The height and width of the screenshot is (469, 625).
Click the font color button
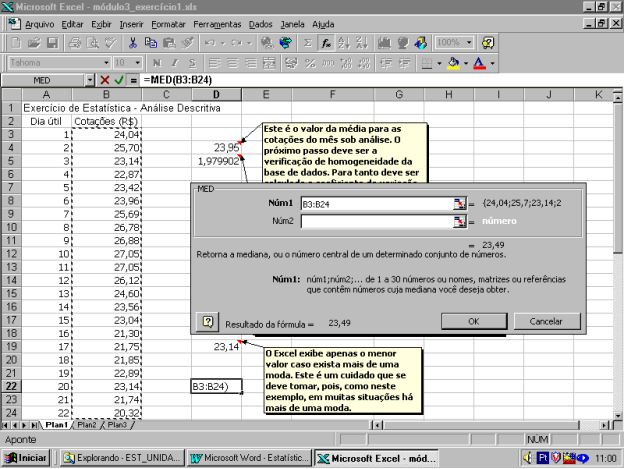click(479, 62)
